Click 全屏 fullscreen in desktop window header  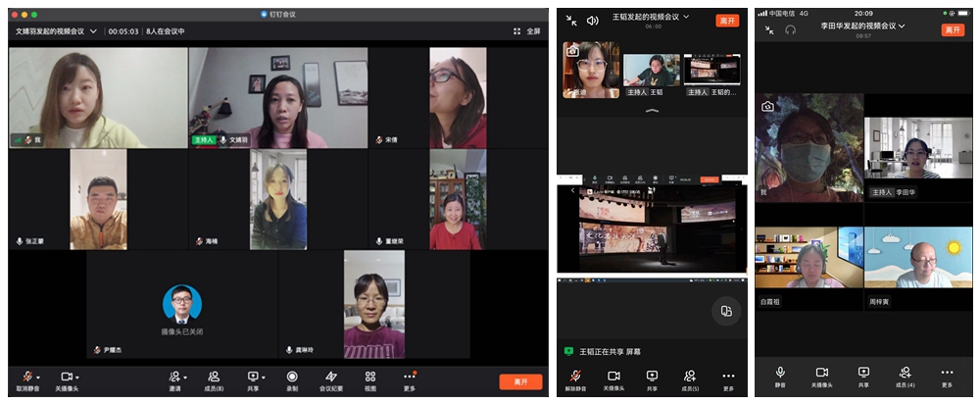[527, 31]
